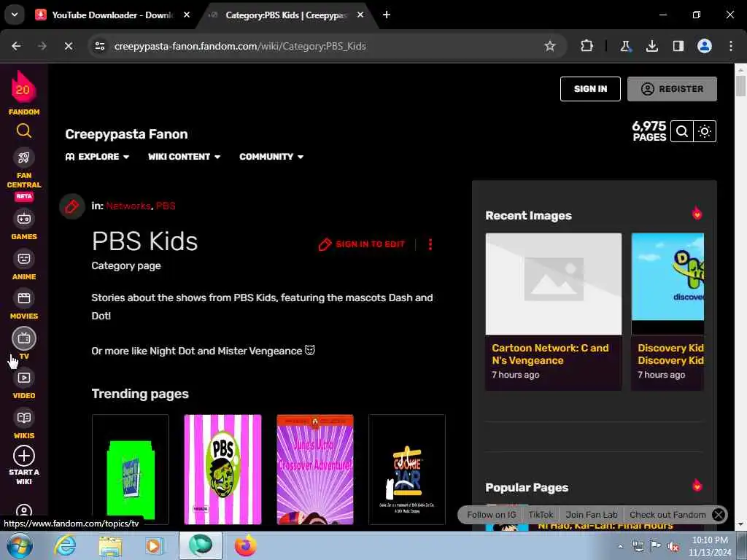
Task: Dismiss the bottom promo bar
Action: 719,514
